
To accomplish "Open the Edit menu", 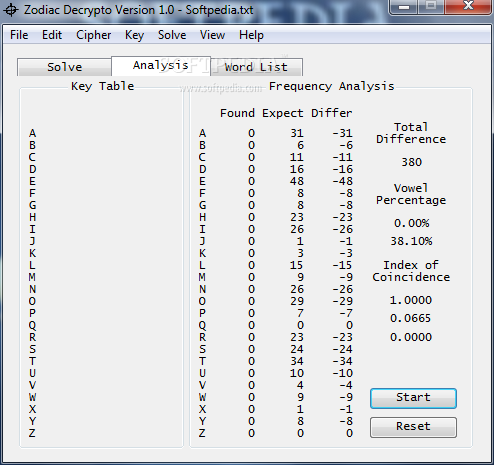I will pyautogui.click(x=52, y=35).
